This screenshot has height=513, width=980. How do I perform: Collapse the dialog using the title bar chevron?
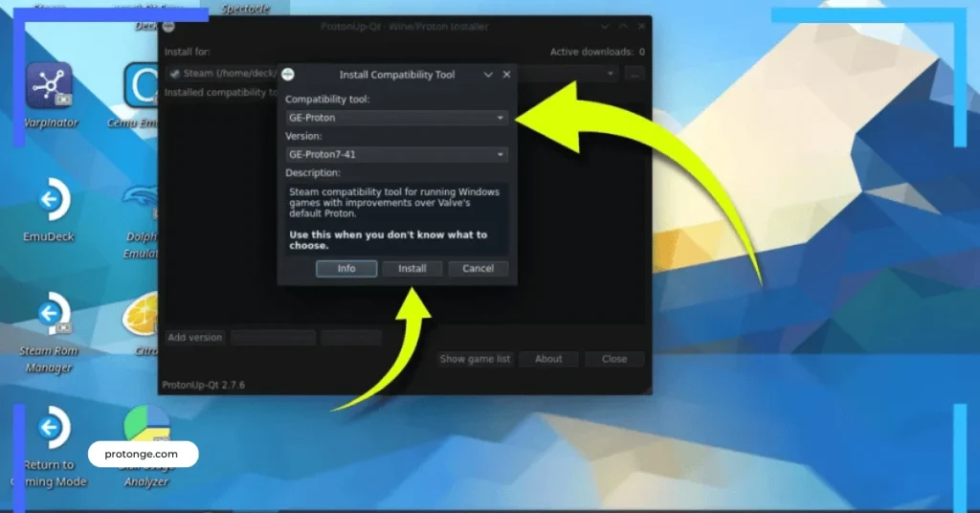488,75
